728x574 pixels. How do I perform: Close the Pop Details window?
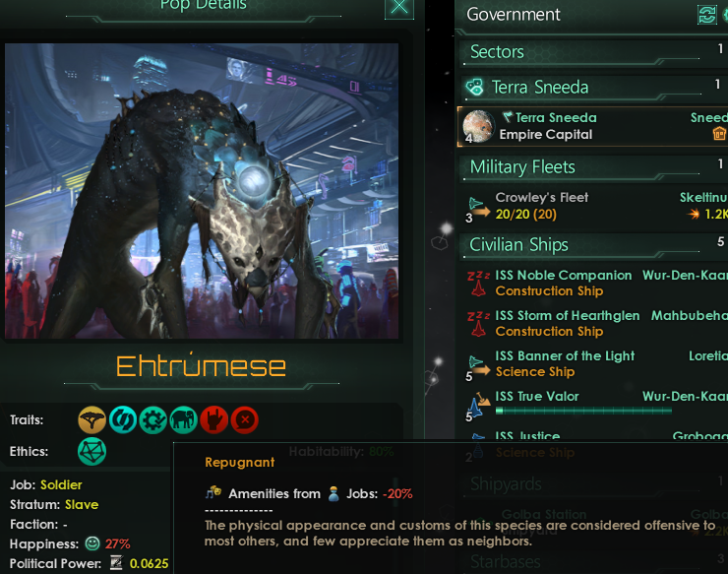[x=399, y=8]
